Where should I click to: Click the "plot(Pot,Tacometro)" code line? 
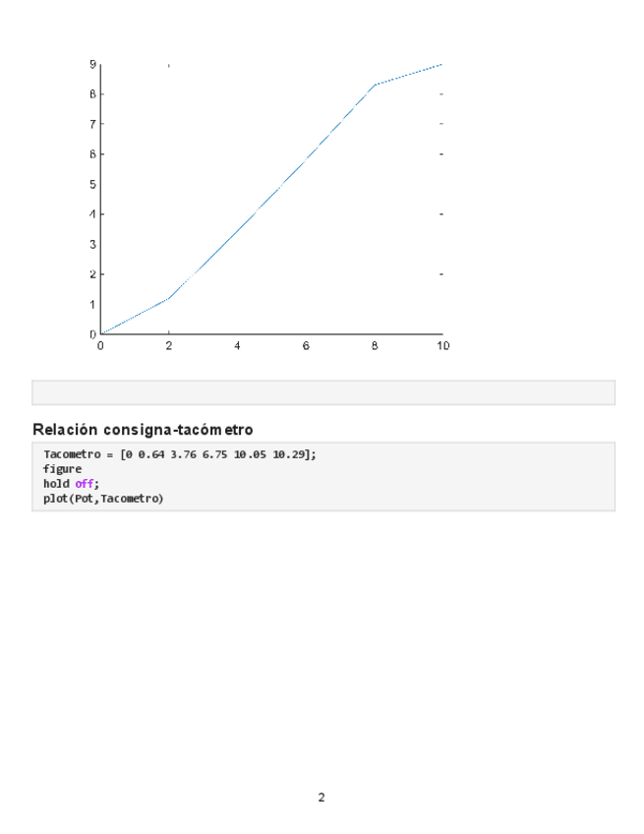pyautogui.click(x=103, y=499)
